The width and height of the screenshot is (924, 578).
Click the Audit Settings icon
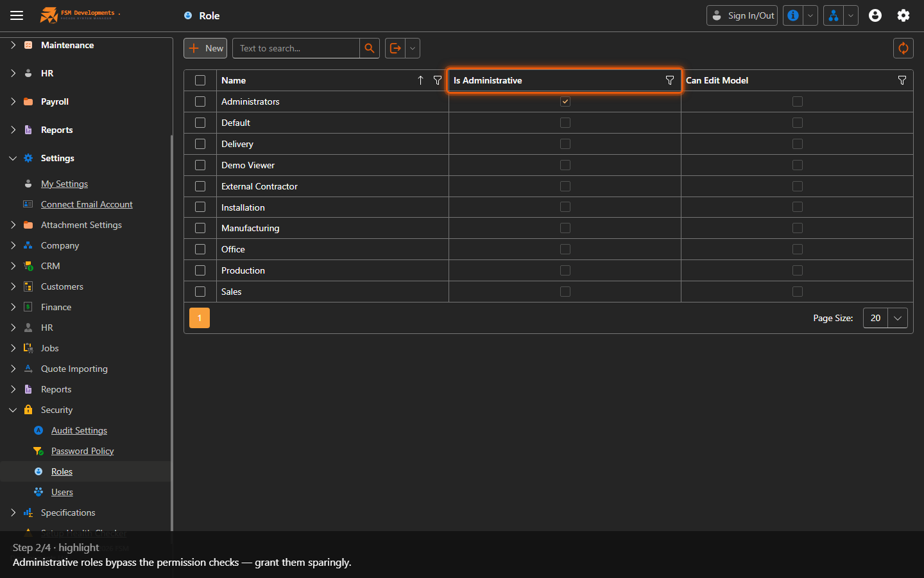point(38,430)
